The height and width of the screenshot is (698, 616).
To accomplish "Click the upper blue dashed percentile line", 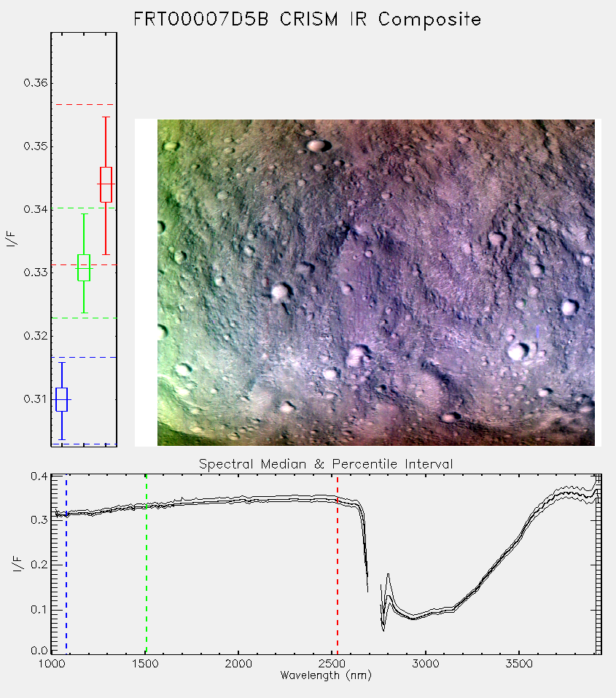I will [84, 357].
